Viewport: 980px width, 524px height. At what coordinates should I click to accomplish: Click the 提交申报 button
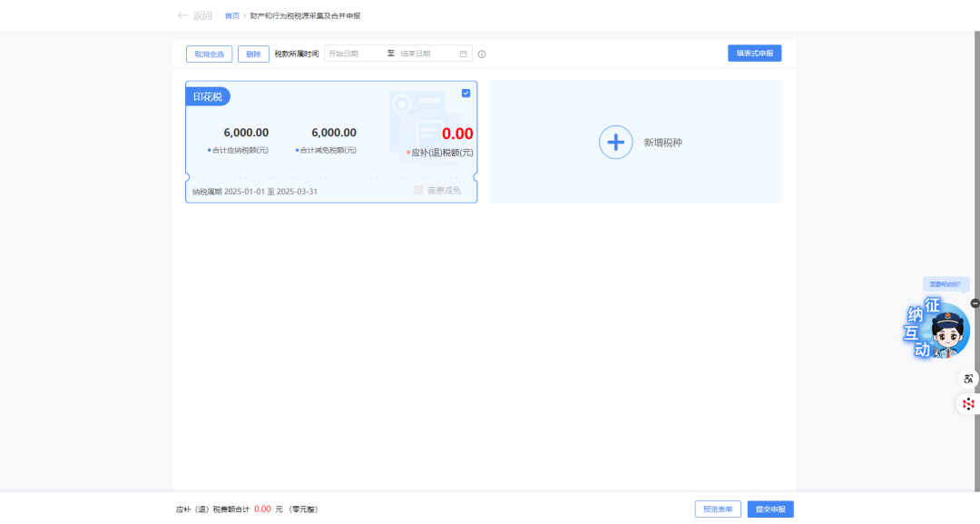pos(770,509)
